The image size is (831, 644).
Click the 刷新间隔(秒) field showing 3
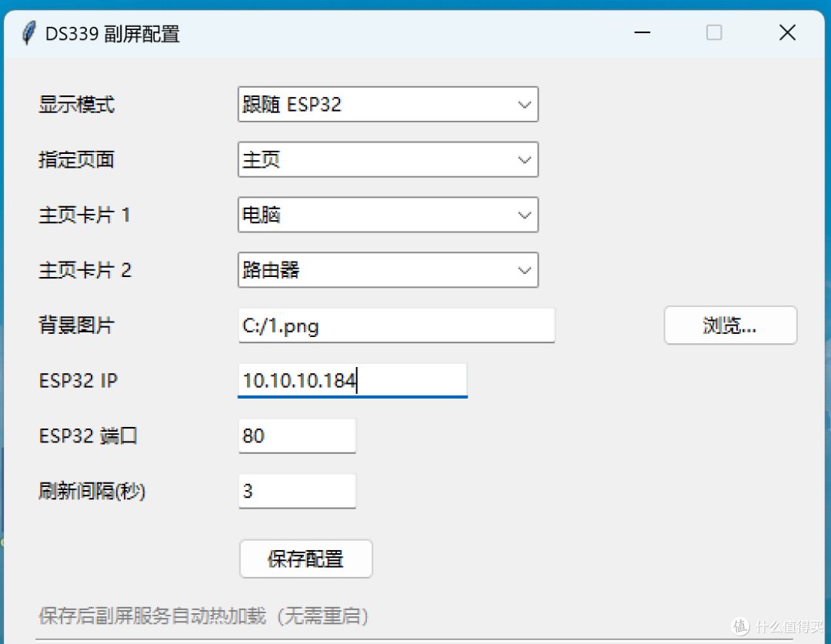click(297, 492)
